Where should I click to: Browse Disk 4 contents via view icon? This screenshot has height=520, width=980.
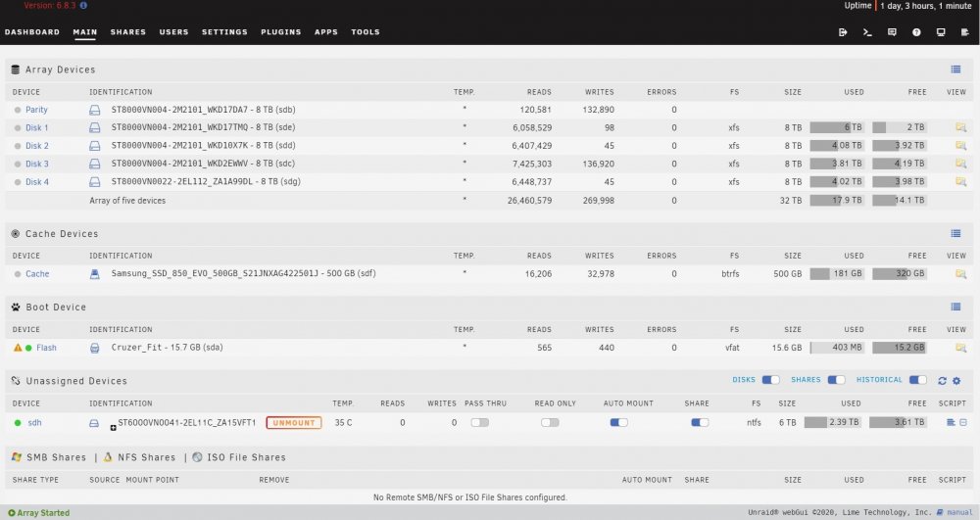coord(960,181)
